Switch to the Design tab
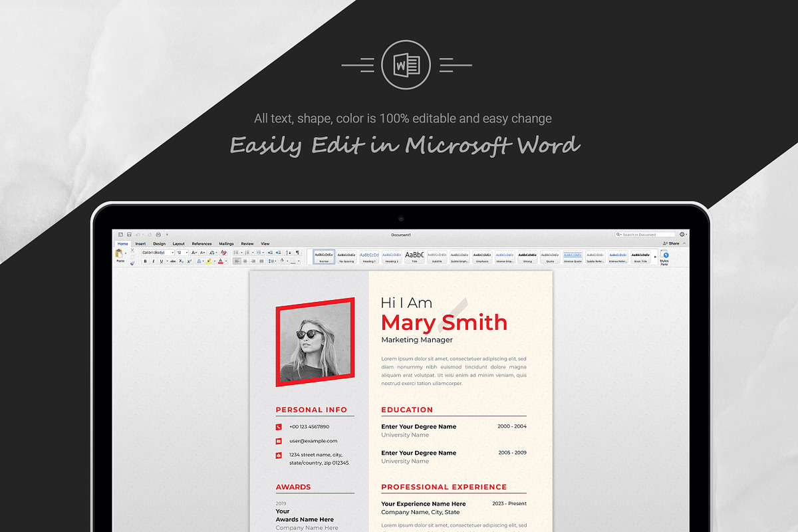This screenshot has height=532, width=798. 159,243
